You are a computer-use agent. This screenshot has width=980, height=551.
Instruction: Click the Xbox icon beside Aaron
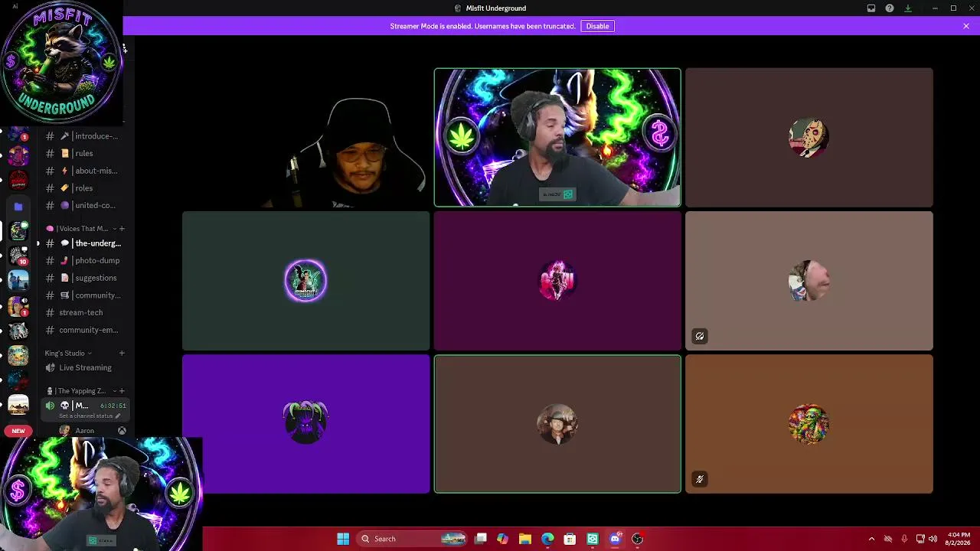122,431
